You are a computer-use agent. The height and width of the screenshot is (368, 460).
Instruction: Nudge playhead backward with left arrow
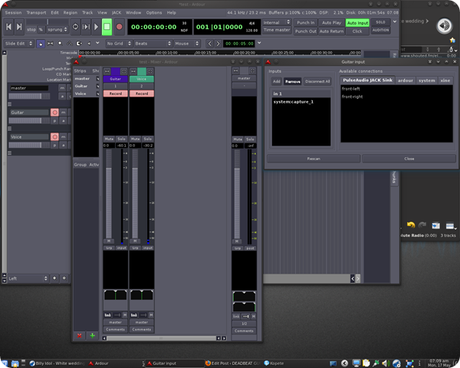(210, 43)
